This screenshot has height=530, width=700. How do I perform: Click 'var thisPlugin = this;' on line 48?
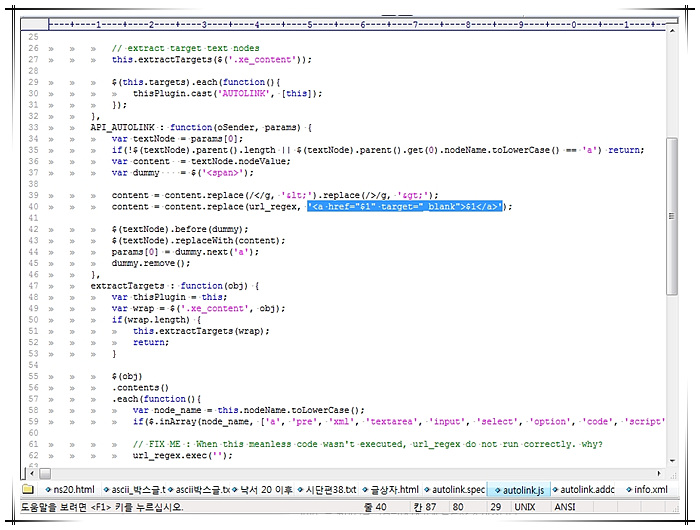point(169,297)
